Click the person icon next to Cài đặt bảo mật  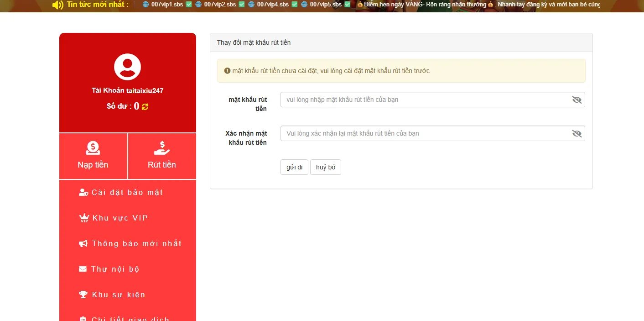pyautogui.click(x=83, y=192)
